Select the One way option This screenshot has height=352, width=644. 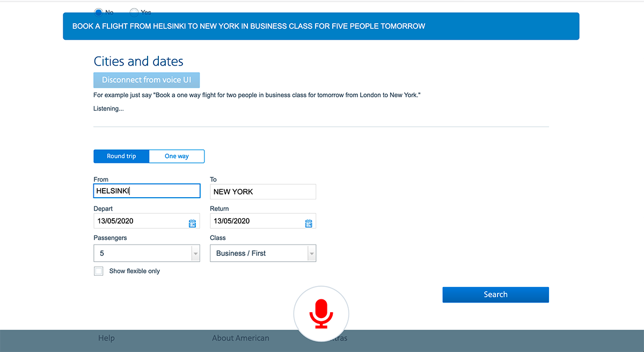(177, 156)
